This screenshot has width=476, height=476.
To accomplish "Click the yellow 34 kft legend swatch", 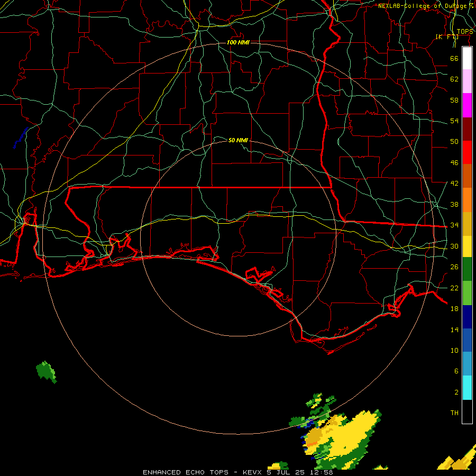I will click(x=467, y=246).
